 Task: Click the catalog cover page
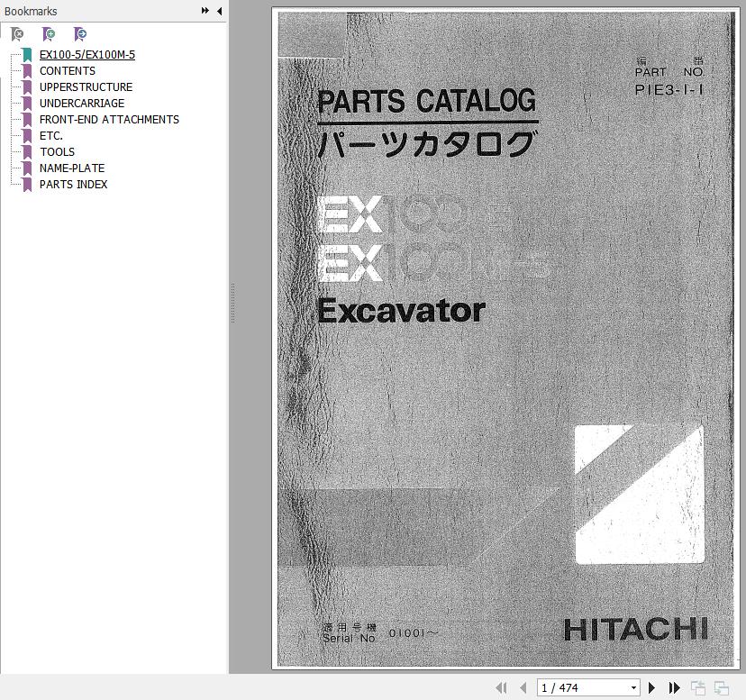point(505,339)
